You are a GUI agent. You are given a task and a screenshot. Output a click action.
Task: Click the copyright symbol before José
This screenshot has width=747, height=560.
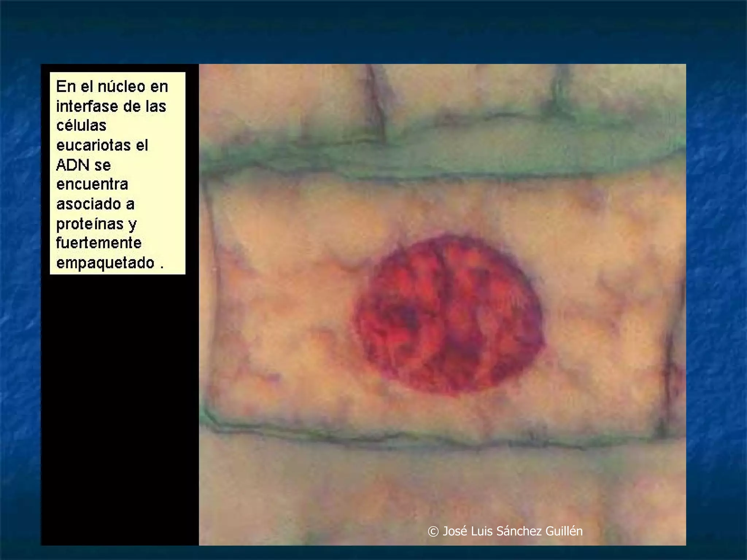(433, 532)
